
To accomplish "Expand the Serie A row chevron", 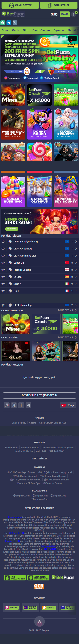I will (76, 284).
